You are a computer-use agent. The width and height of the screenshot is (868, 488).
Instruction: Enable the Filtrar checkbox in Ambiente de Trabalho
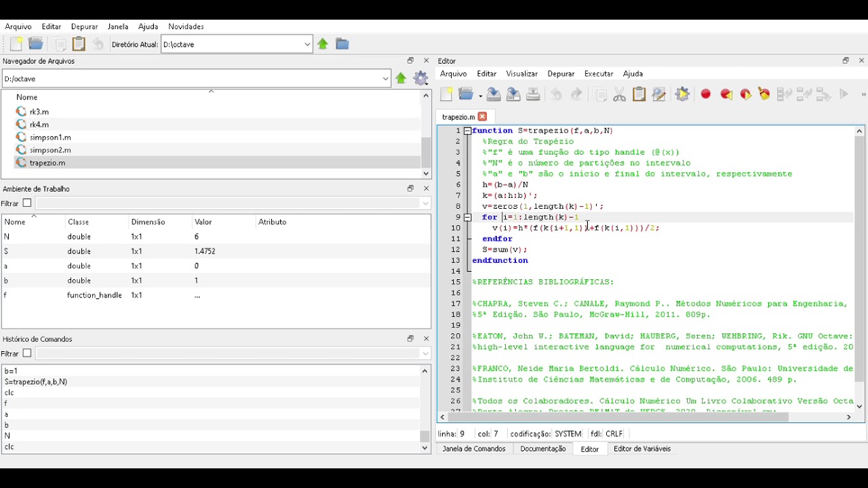tap(27, 203)
